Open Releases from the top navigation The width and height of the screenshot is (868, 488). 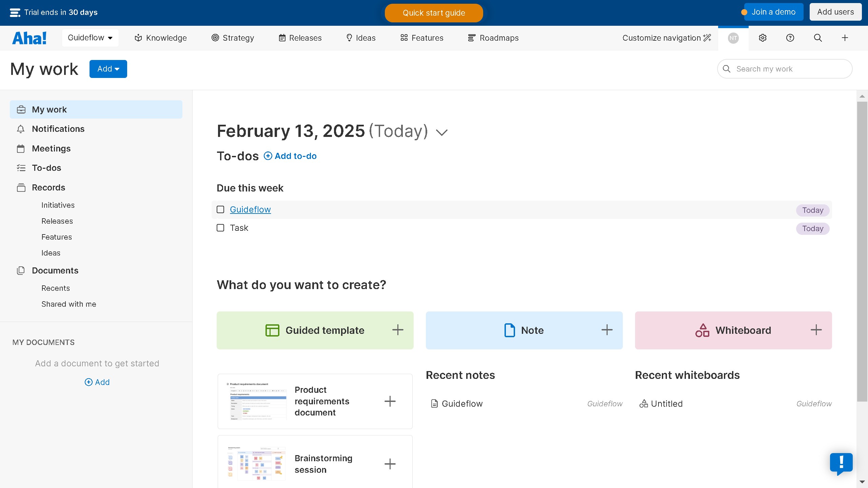click(300, 38)
